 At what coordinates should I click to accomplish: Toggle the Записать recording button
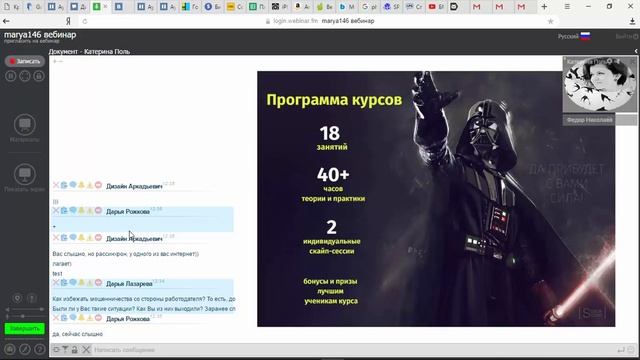[24, 61]
